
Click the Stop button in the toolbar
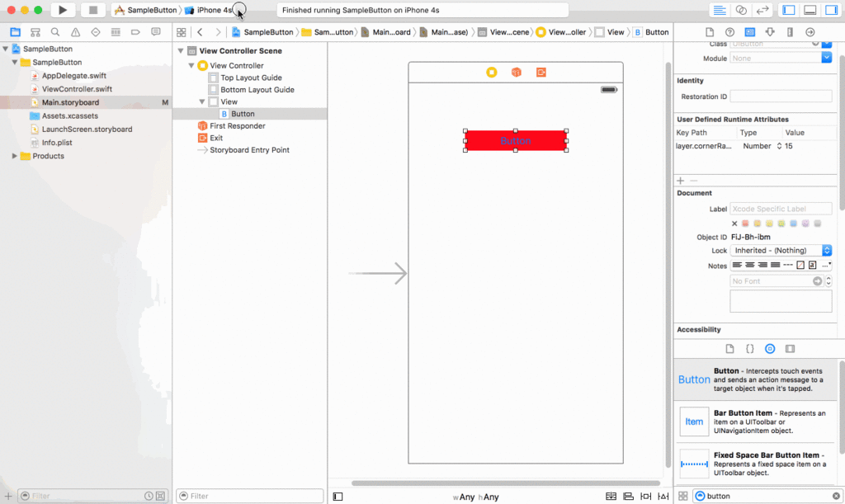pyautogui.click(x=92, y=10)
